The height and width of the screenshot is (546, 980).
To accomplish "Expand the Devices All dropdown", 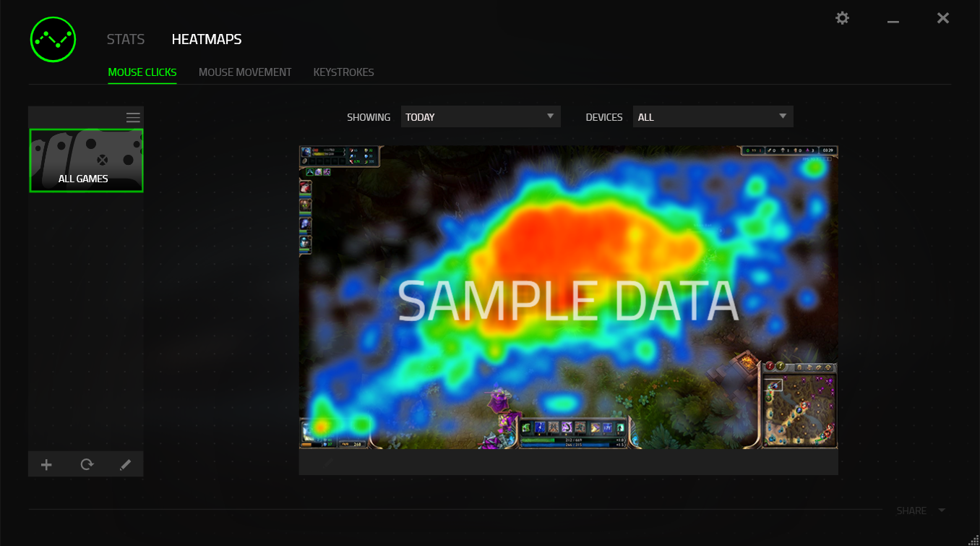I will [713, 116].
